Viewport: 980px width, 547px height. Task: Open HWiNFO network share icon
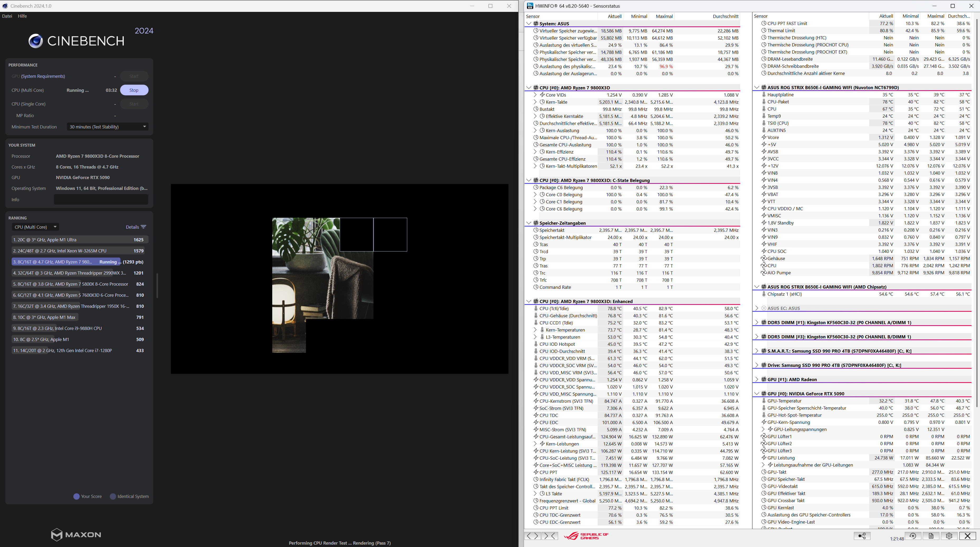862,536
